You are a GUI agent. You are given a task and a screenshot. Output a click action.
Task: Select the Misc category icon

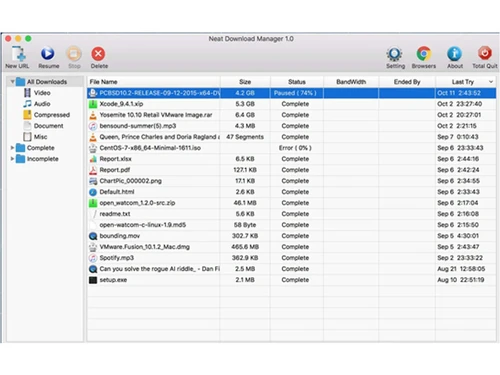27,137
